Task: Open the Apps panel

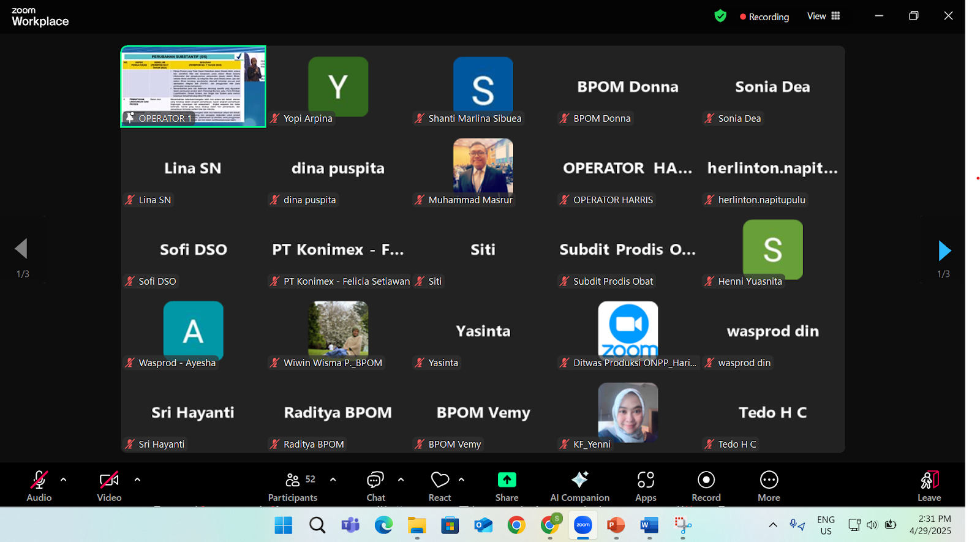Action: point(646,486)
